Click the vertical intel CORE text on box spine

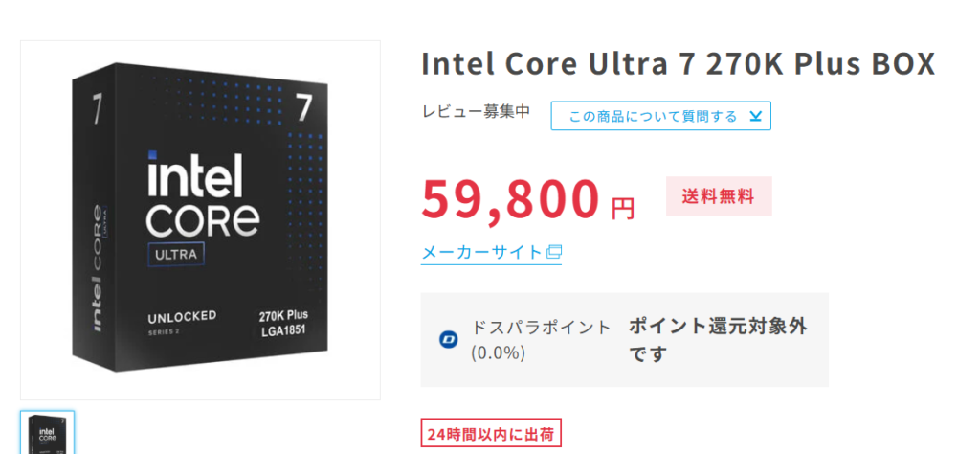click(98, 267)
